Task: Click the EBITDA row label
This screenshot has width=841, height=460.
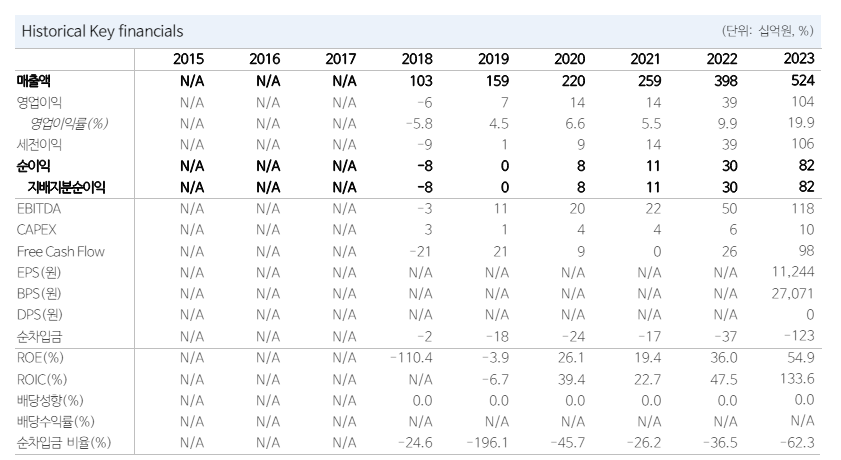Action: (x=41, y=208)
